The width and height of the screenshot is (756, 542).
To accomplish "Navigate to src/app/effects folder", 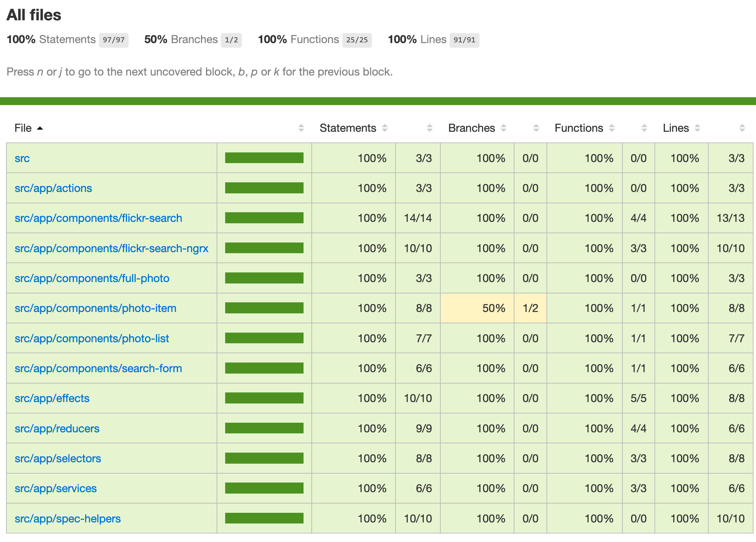I will click(x=52, y=398).
